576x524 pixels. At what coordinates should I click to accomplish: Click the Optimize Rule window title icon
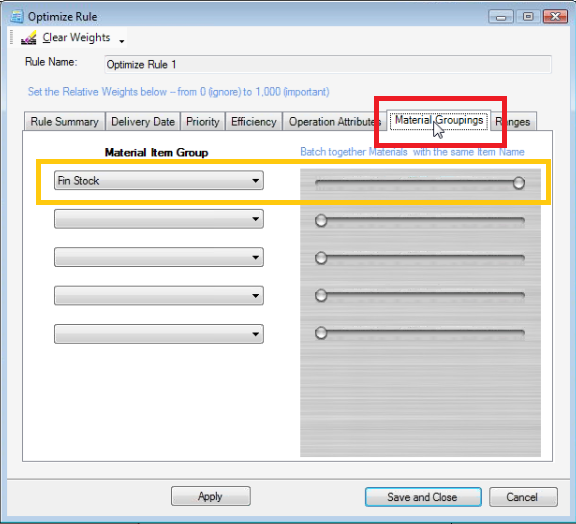[x=17, y=17]
